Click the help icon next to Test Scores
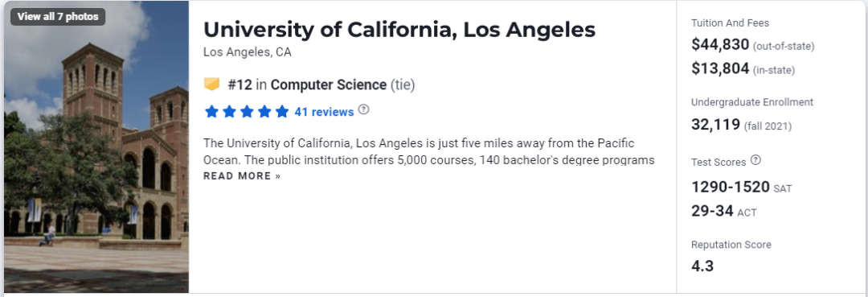 click(755, 161)
